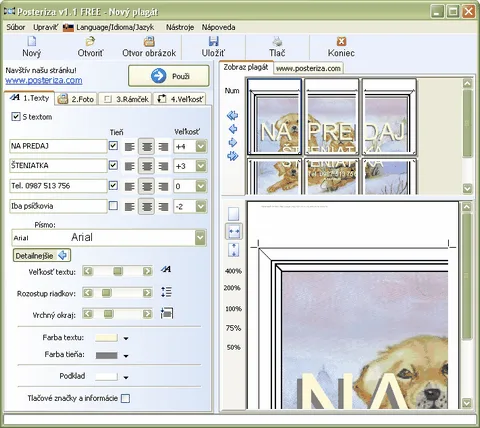Viewport: 480px width, 428px height.
Task: Click the Farba textu color swatch
Action: coord(106,338)
